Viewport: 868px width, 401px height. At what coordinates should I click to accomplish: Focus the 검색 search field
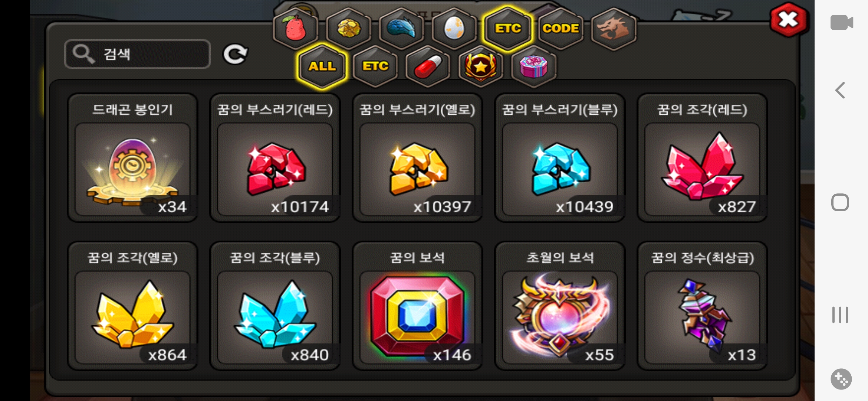138,54
